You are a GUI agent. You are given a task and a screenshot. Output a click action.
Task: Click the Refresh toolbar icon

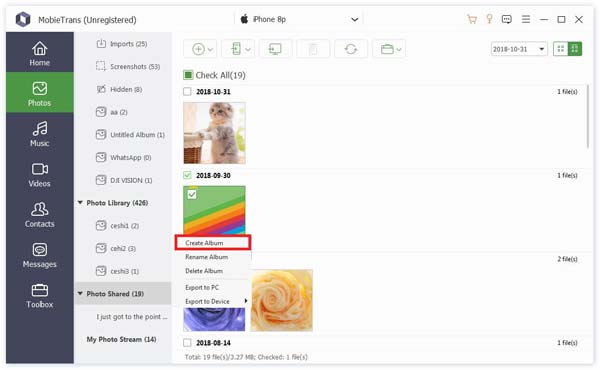click(351, 49)
